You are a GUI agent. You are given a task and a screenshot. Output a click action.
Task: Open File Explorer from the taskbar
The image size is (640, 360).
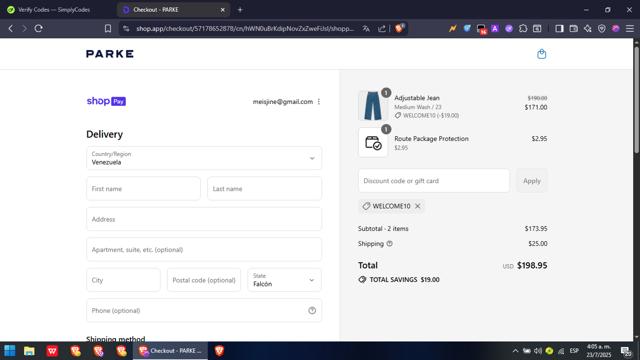29,351
